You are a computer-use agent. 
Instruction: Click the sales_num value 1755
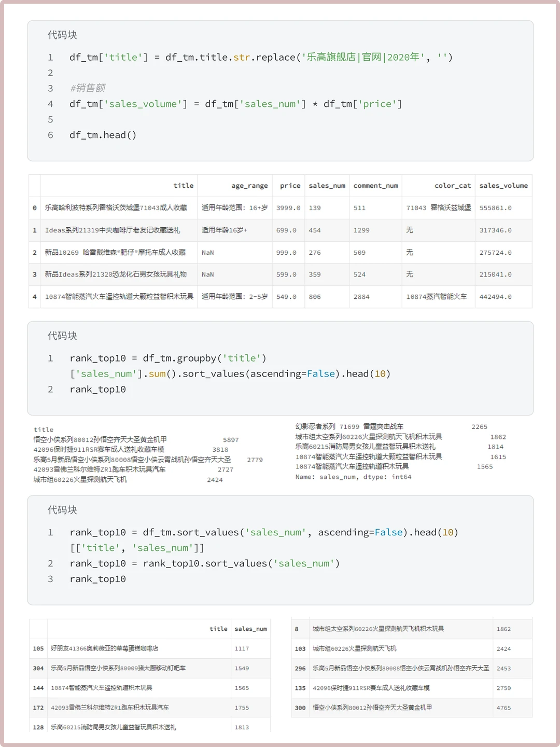[242, 708]
